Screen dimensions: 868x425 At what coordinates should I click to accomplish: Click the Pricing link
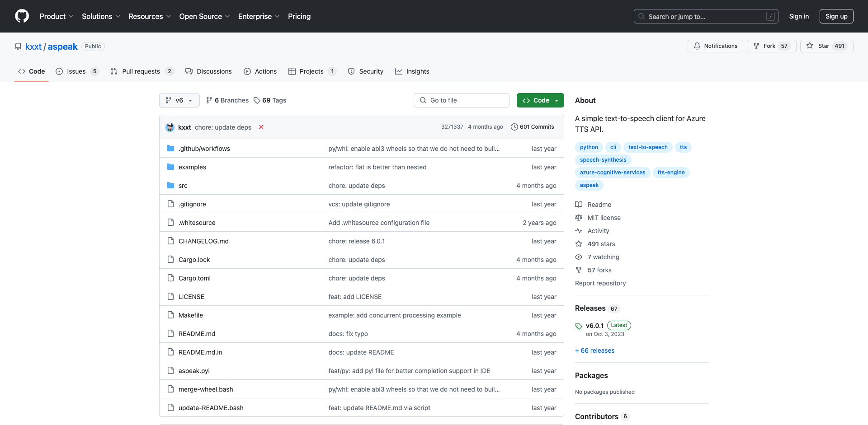[299, 16]
